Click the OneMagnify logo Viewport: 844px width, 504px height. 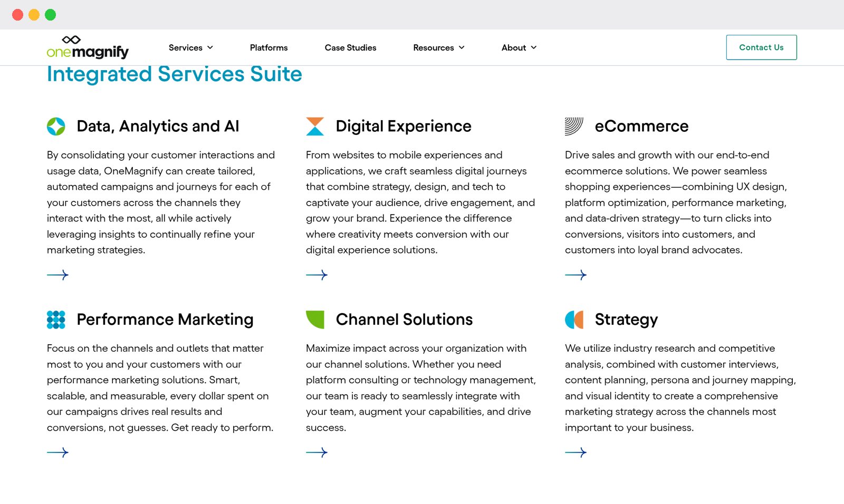coord(88,47)
